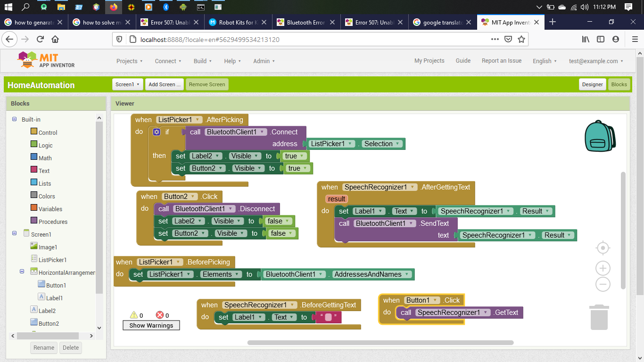Collapse the HorizontalArrangement tree node

[22, 271]
